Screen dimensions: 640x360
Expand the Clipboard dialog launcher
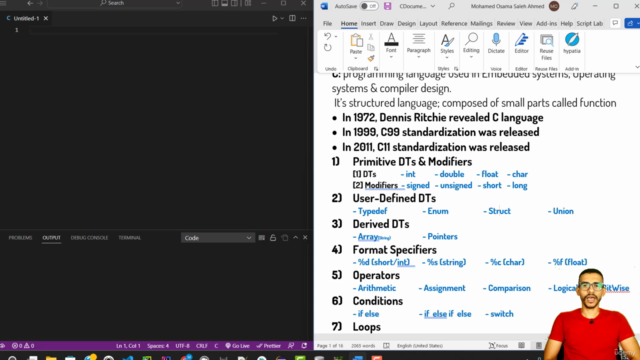(x=376, y=69)
